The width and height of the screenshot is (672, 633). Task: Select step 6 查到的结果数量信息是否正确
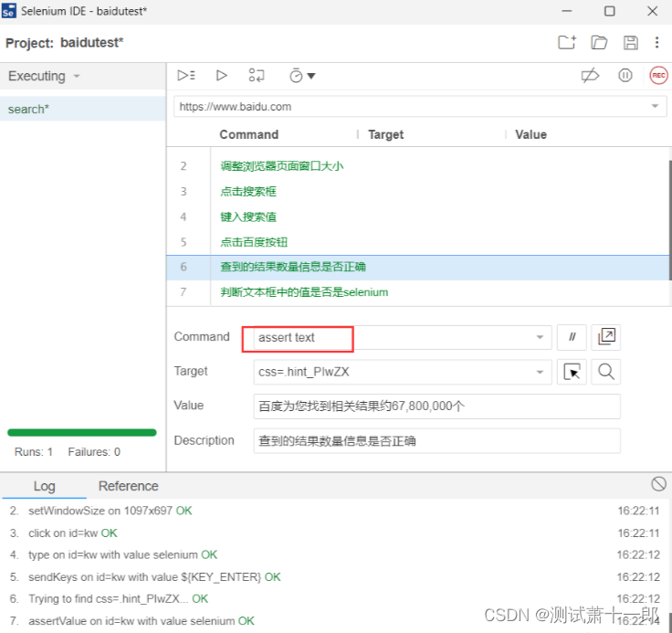(x=418, y=268)
